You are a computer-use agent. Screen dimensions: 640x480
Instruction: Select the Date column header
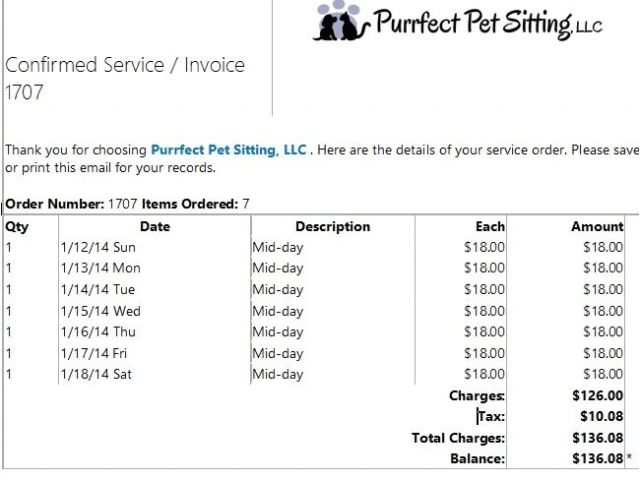coord(155,227)
